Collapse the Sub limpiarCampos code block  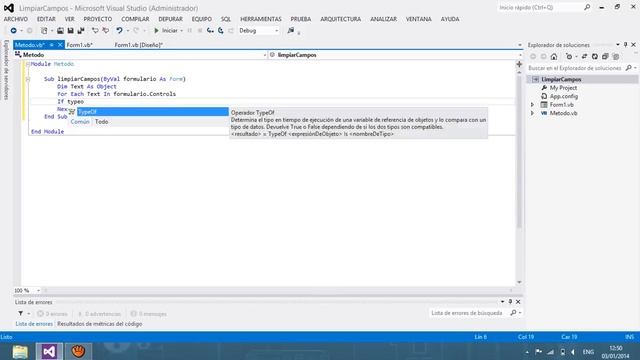(28, 79)
